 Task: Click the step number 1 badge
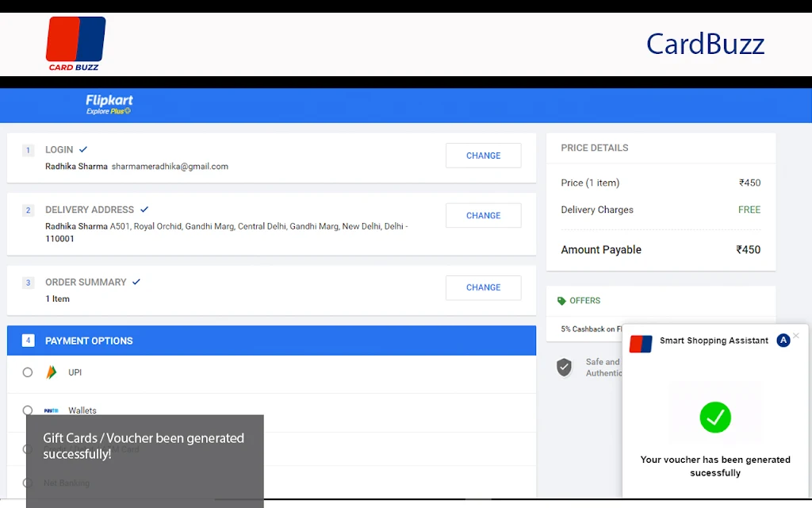[28, 150]
